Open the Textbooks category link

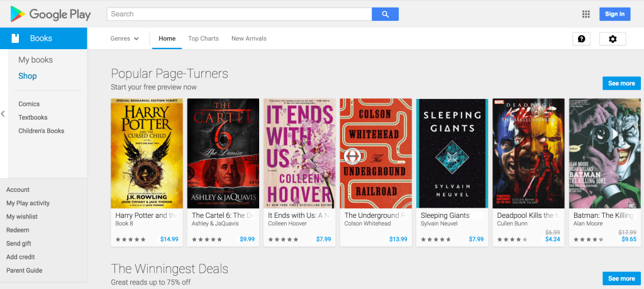[x=33, y=117]
